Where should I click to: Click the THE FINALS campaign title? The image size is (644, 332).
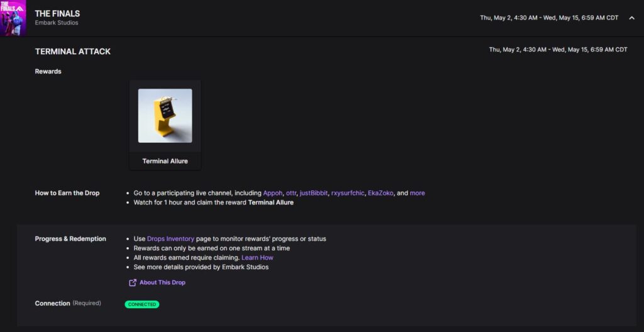click(x=57, y=14)
